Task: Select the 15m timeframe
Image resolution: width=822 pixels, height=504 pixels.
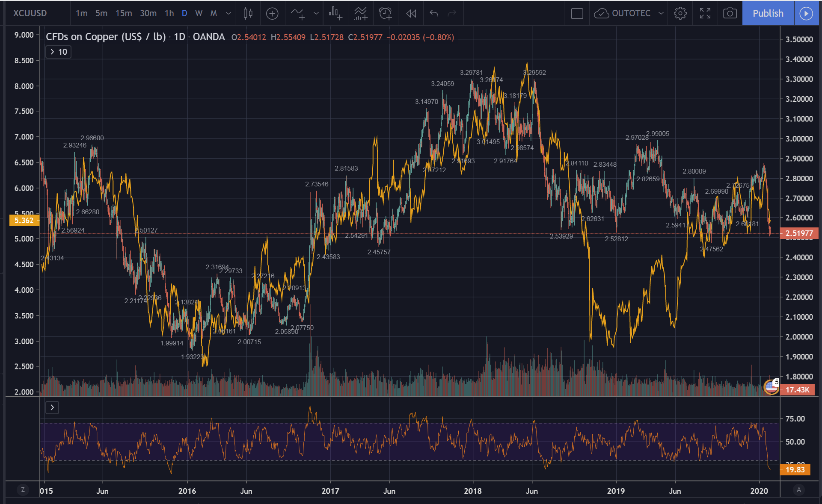Action: [x=124, y=13]
